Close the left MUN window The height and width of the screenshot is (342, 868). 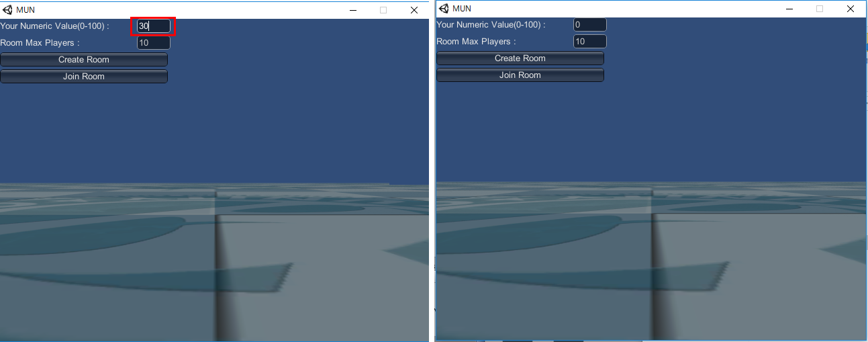[414, 9]
